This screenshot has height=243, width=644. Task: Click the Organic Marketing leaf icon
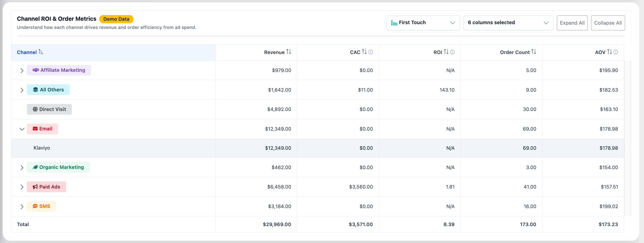[35, 167]
